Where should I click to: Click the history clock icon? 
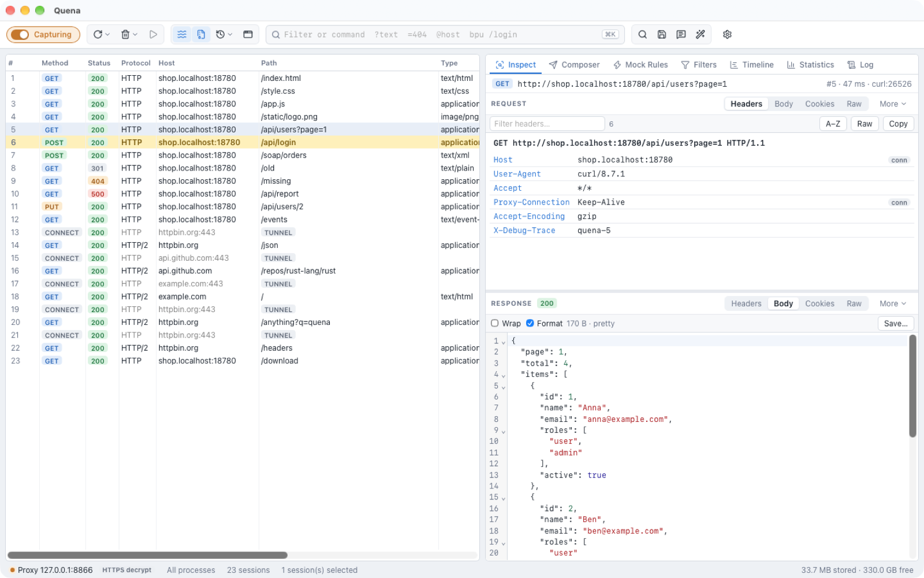(x=220, y=35)
